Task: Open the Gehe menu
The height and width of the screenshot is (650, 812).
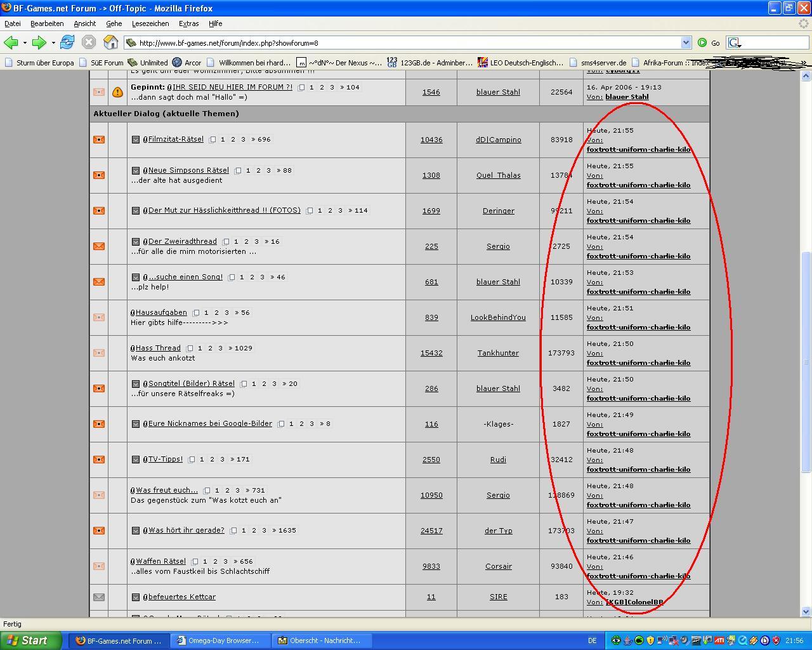Action: [114, 23]
